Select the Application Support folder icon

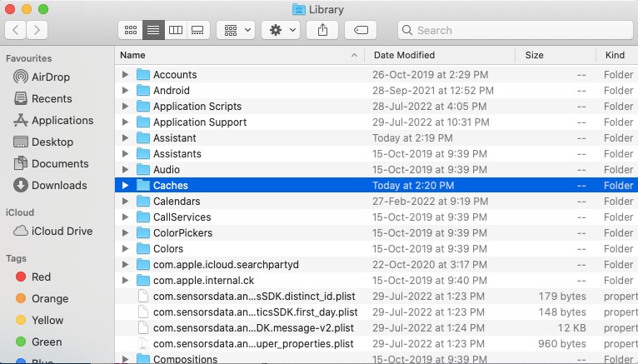(x=142, y=122)
